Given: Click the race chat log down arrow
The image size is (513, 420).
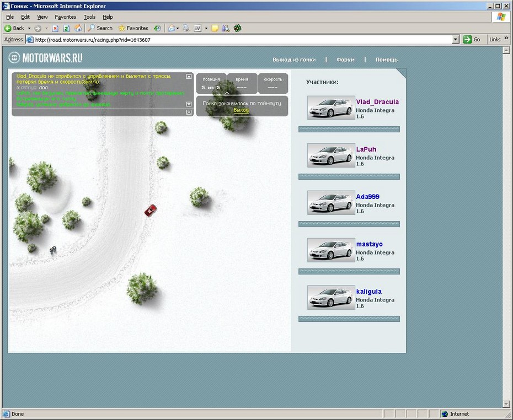Looking at the screenshot, I should point(189,104).
